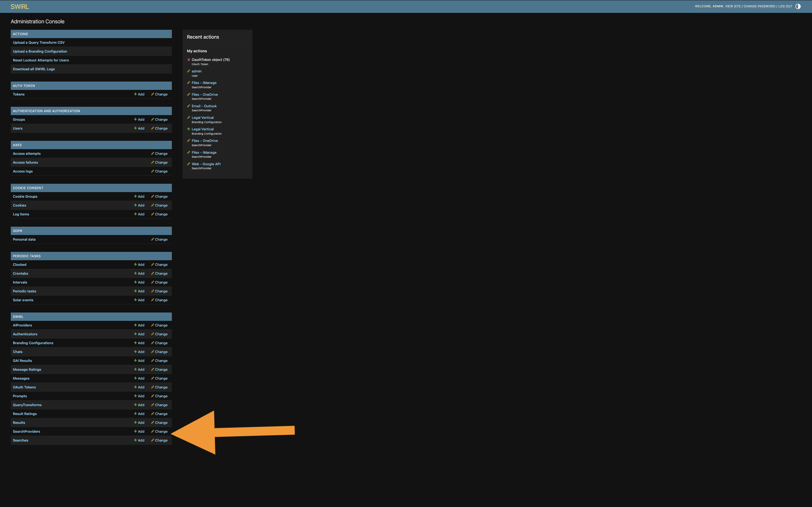Click pencil edit icon beside Files - iManage action
This screenshot has height=507, width=812.
tap(189, 83)
